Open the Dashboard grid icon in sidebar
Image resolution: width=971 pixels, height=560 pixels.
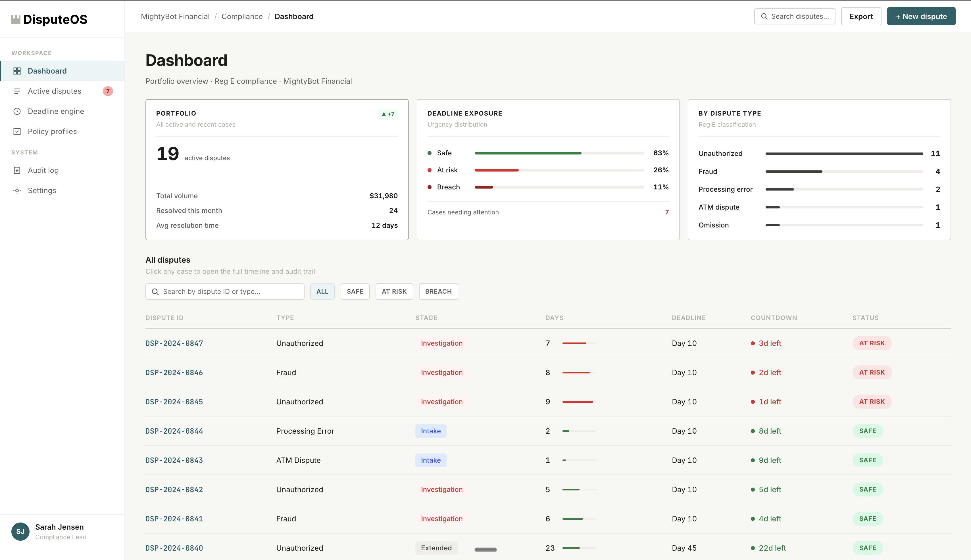pyautogui.click(x=17, y=71)
